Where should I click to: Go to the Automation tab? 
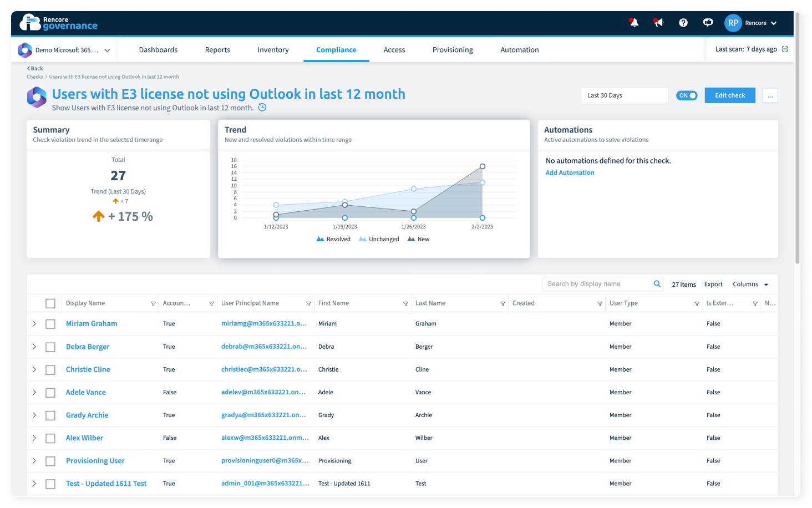[520, 50]
